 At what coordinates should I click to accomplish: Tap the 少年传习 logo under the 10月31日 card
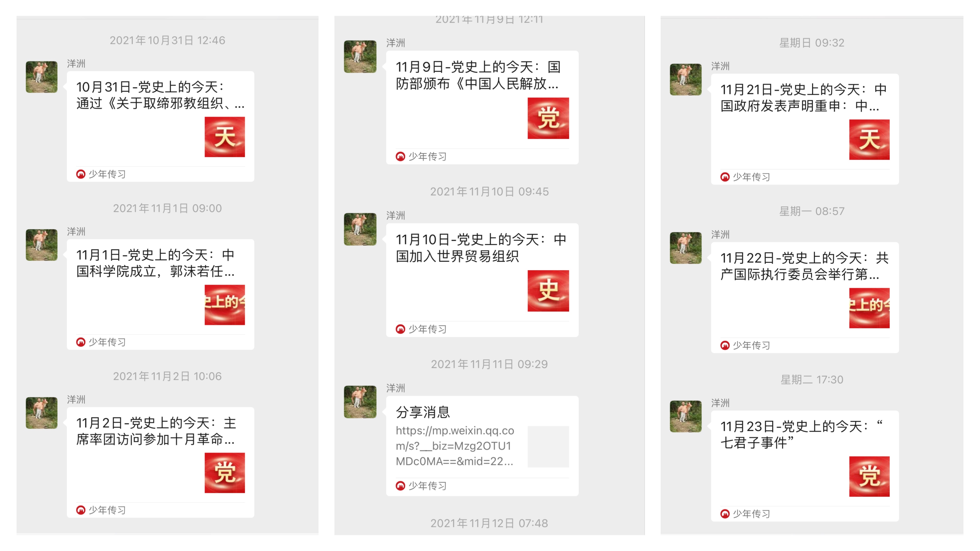[x=81, y=174]
